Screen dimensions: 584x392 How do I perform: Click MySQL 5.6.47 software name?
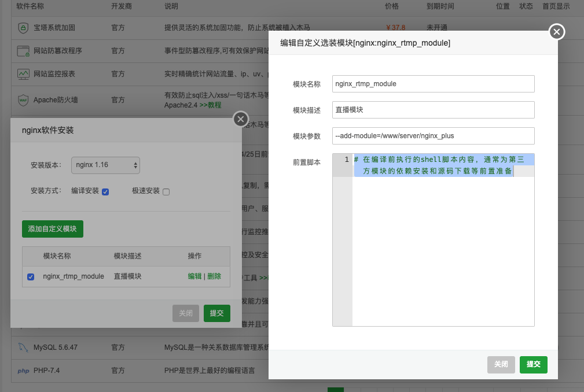(56, 347)
